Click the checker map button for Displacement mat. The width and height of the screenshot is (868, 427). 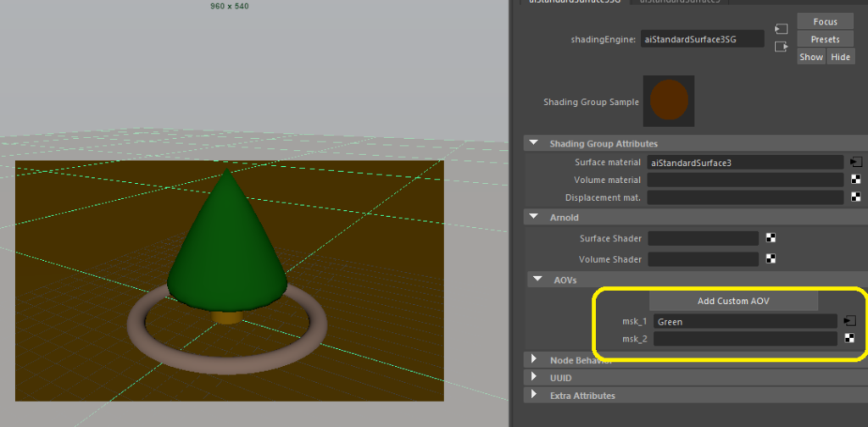(x=856, y=197)
